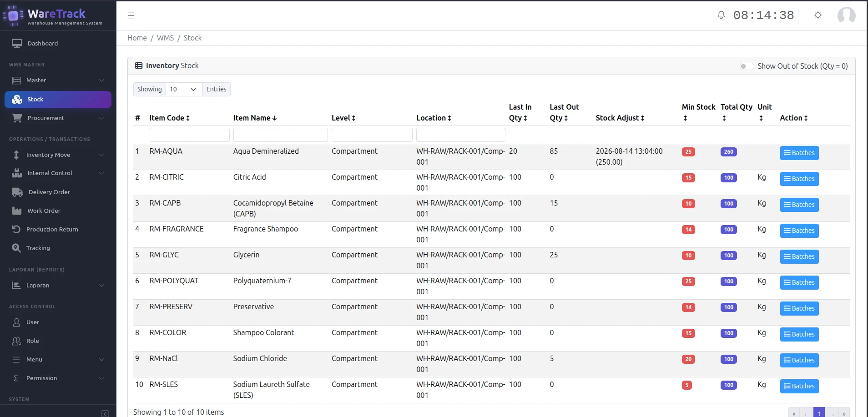Click the Menu lines icon in sidebar
Screen dimensions: 868x417
[16, 360]
